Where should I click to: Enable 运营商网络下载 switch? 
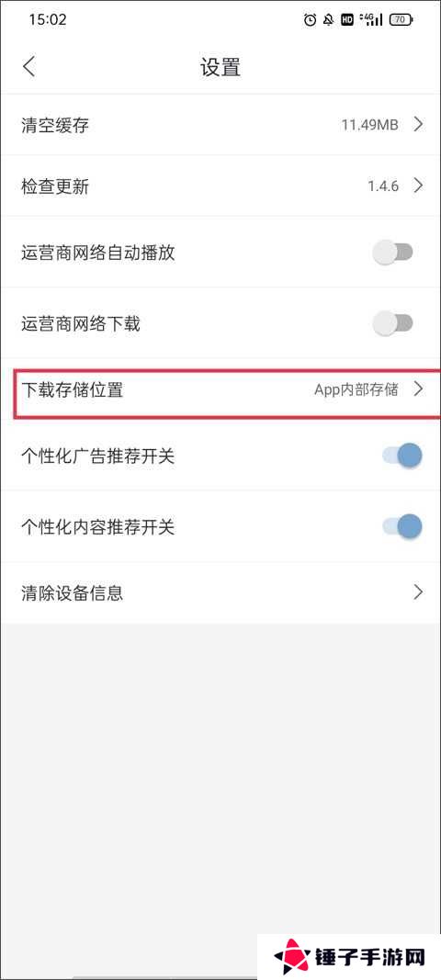pos(393,323)
